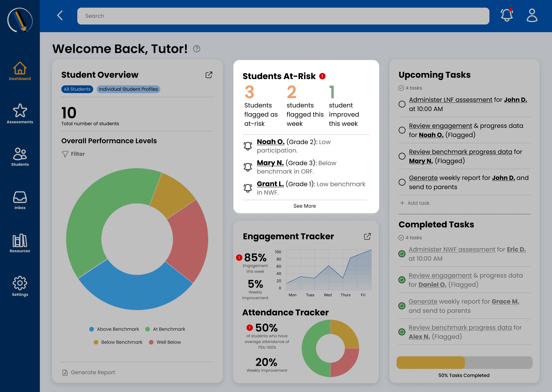This screenshot has width=552, height=392.
Task: Open the notifications bell icon
Action: point(507,16)
